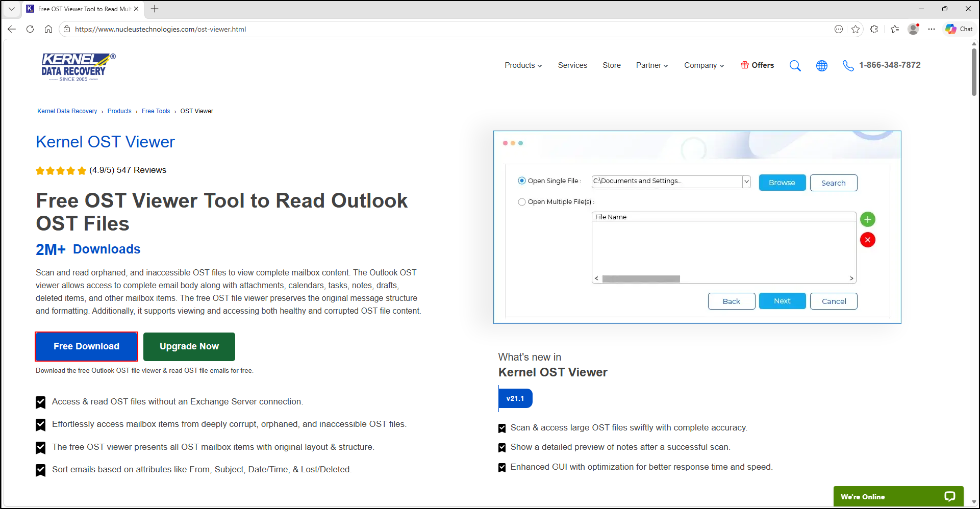The width and height of the screenshot is (980, 509).
Task: Click the feedback smiley icon in address bar
Action: click(x=839, y=29)
